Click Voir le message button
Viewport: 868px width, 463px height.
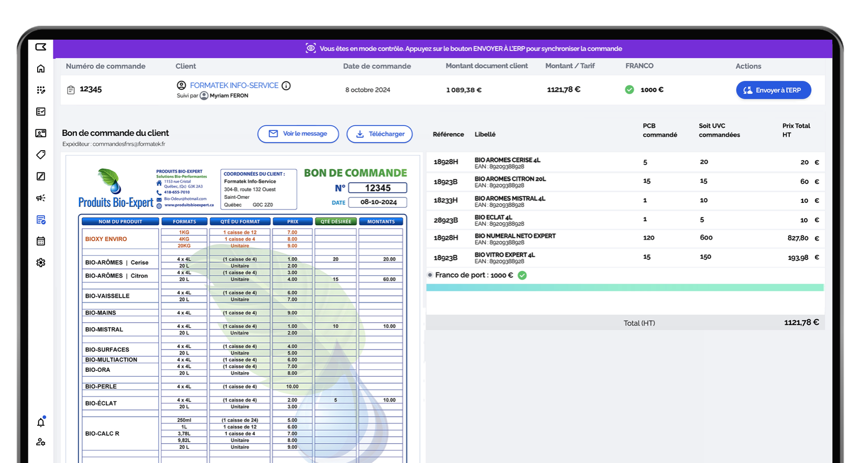tap(298, 134)
